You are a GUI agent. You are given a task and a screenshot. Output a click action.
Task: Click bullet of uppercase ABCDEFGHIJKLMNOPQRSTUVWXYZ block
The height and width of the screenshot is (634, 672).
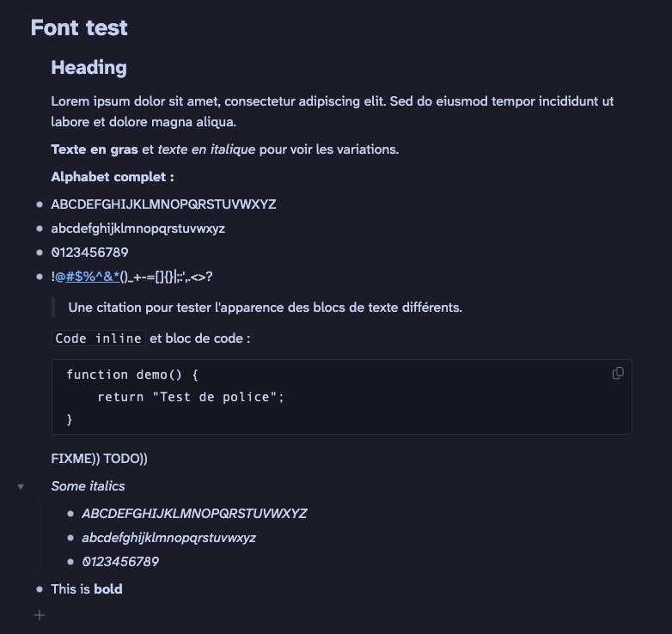click(x=40, y=204)
